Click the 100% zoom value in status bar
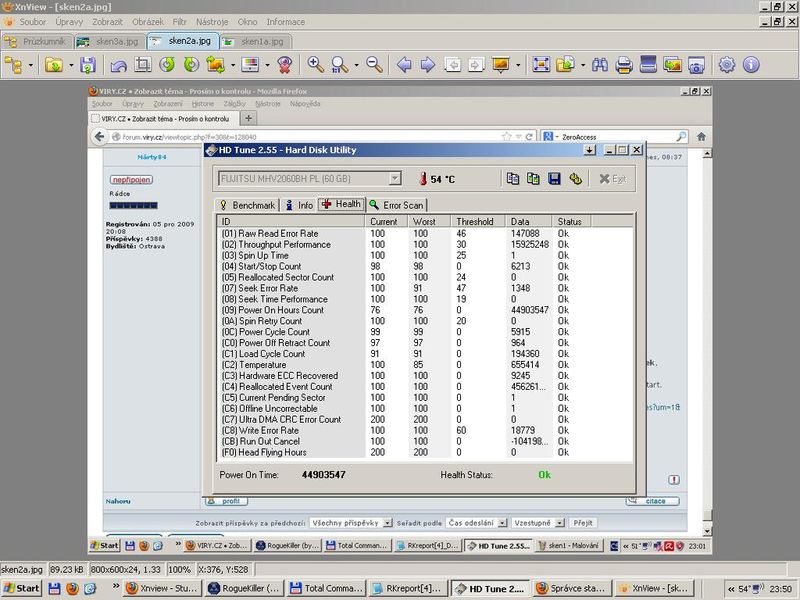This screenshot has width=800, height=600. pyautogui.click(x=179, y=569)
